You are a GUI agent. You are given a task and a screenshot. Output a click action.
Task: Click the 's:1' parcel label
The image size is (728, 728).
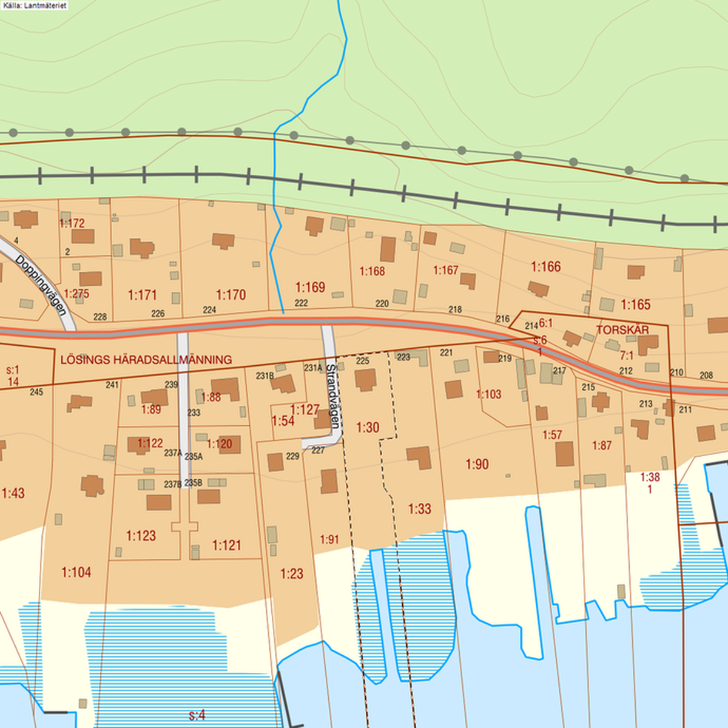point(13,370)
